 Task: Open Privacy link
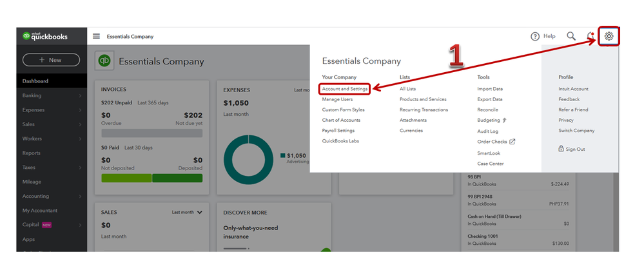tap(566, 120)
